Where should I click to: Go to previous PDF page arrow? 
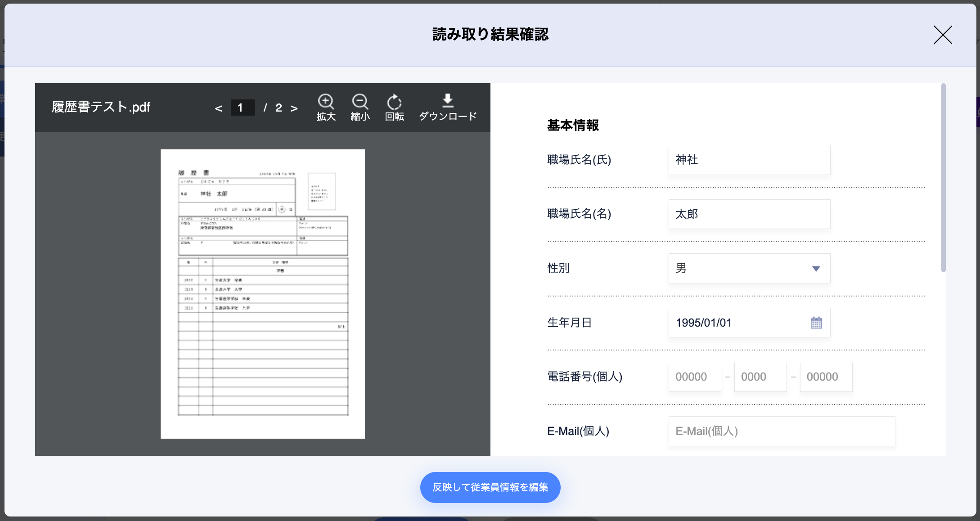219,108
